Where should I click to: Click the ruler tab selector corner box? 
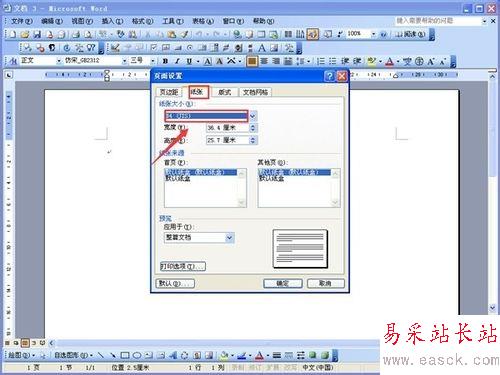click(x=9, y=75)
